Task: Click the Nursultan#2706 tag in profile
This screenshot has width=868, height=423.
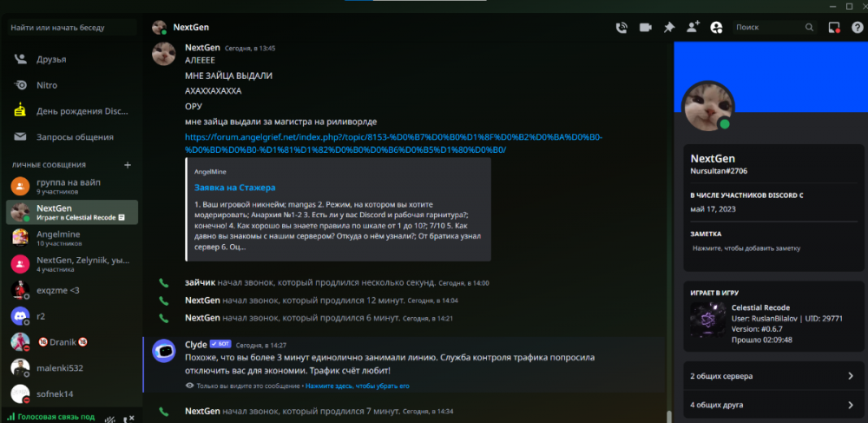Action: coord(719,172)
